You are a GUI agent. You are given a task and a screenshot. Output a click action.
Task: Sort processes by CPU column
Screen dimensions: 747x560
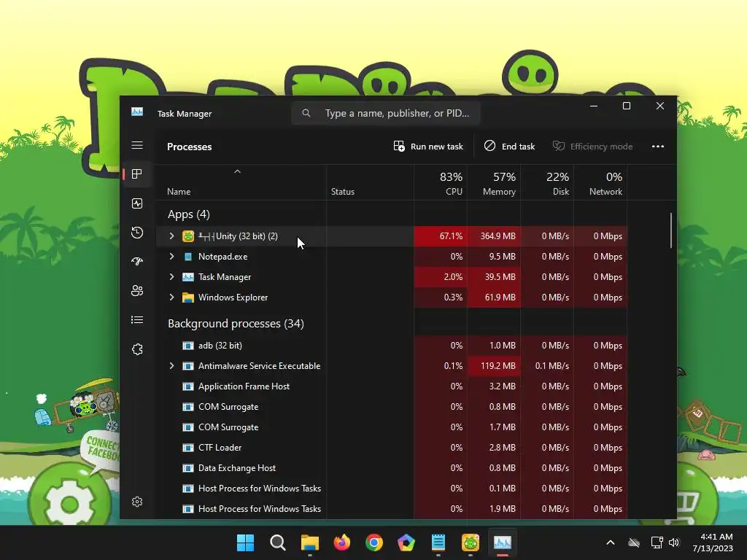click(x=441, y=183)
